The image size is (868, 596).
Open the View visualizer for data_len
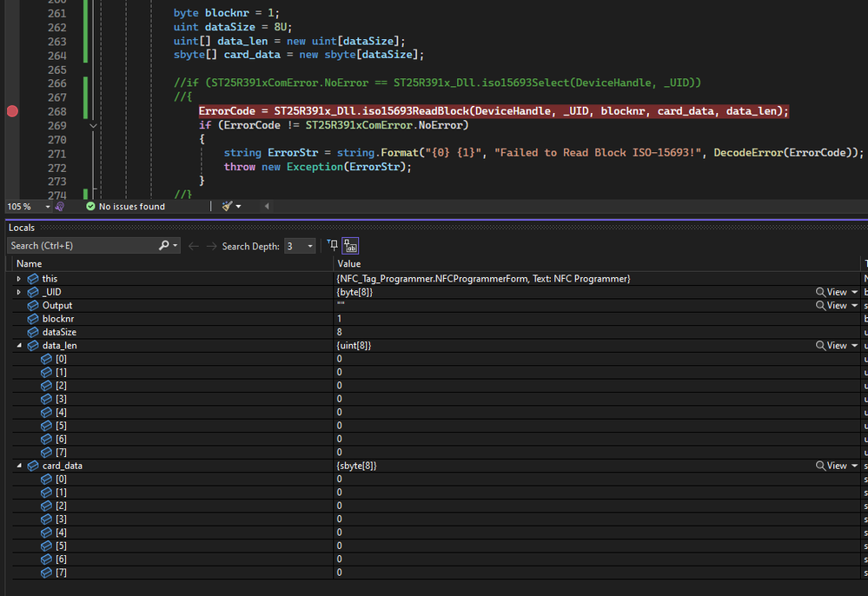(832, 345)
